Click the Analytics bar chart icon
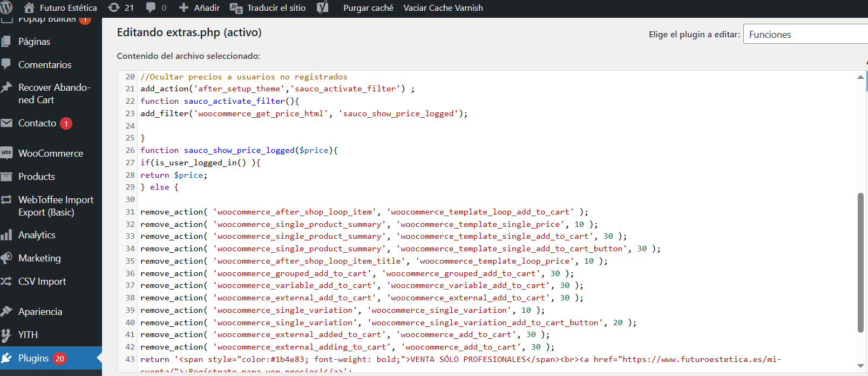Image resolution: width=868 pixels, height=376 pixels. point(6,235)
